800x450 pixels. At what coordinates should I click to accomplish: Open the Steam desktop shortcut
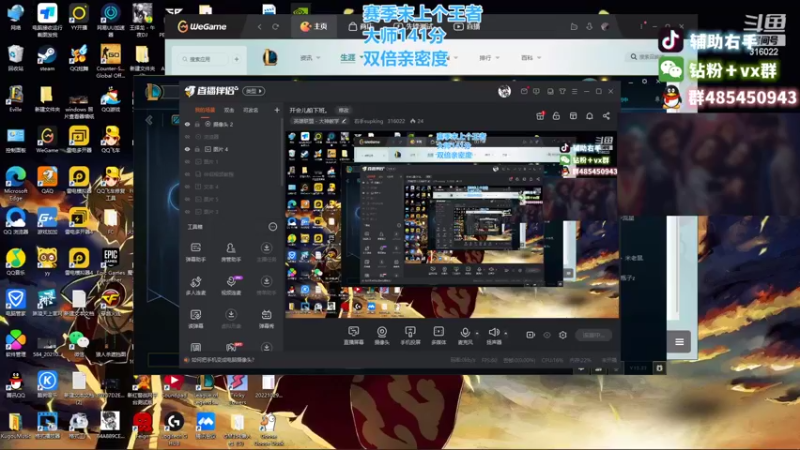47,58
